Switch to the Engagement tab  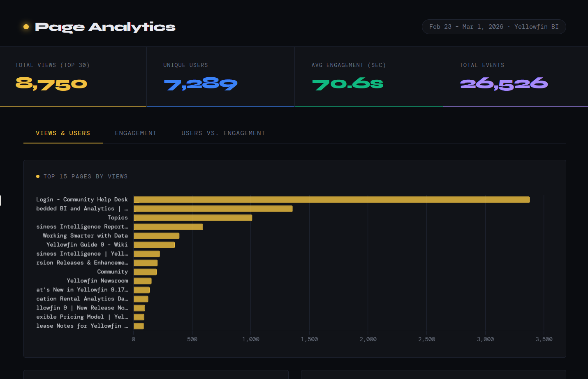pyautogui.click(x=136, y=133)
